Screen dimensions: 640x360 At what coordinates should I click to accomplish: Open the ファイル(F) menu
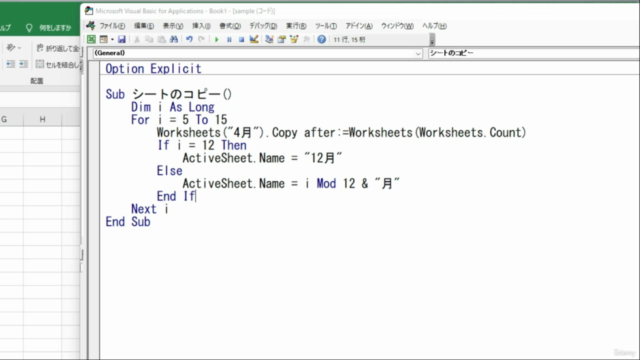112,26
